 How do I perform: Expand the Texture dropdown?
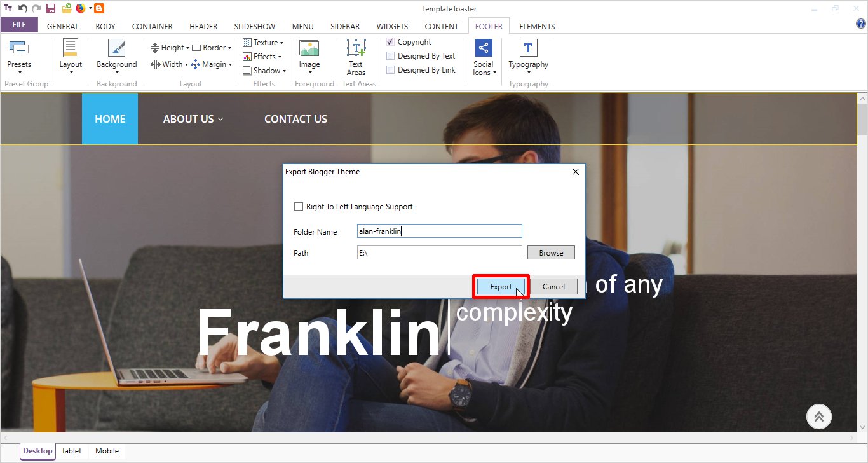[264, 43]
